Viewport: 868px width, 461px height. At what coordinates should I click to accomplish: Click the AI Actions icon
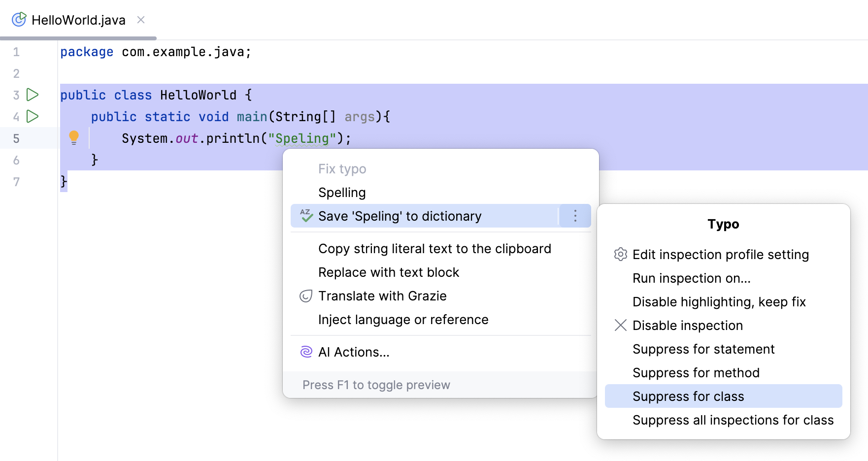click(x=305, y=352)
